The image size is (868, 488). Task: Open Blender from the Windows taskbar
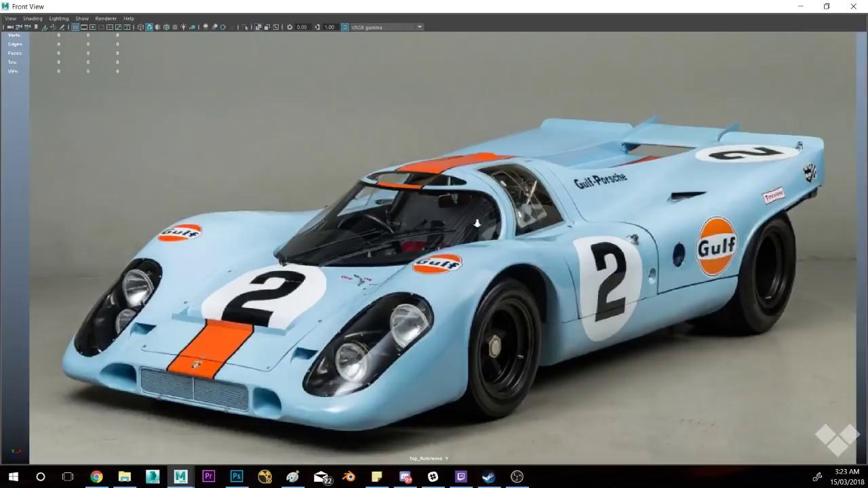(x=349, y=476)
